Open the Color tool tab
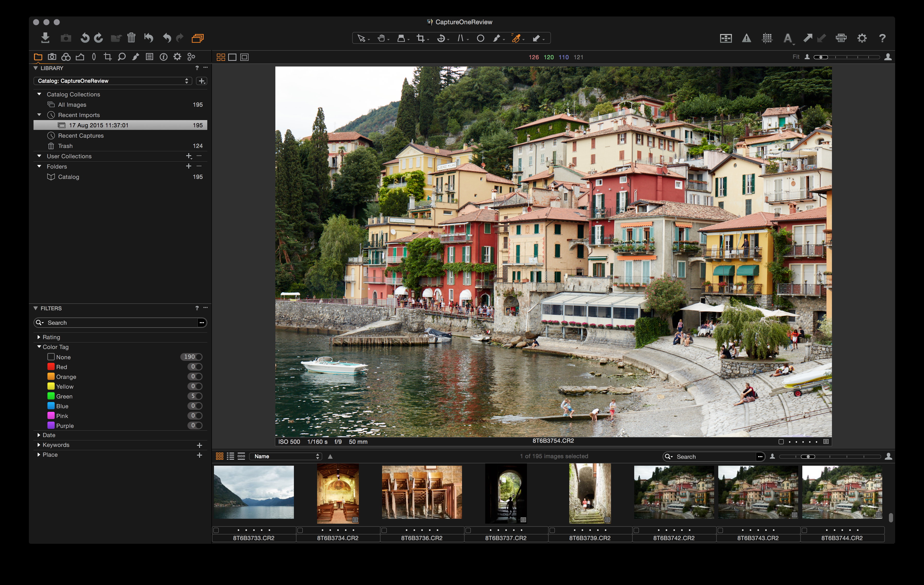The height and width of the screenshot is (585, 924). click(x=66, y=57)
